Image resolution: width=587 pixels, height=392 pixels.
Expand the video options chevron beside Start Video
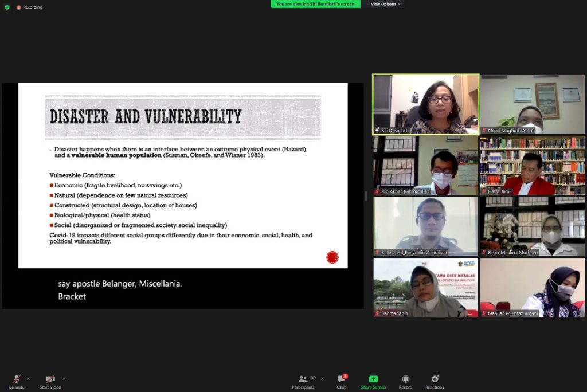click(63, 378)
